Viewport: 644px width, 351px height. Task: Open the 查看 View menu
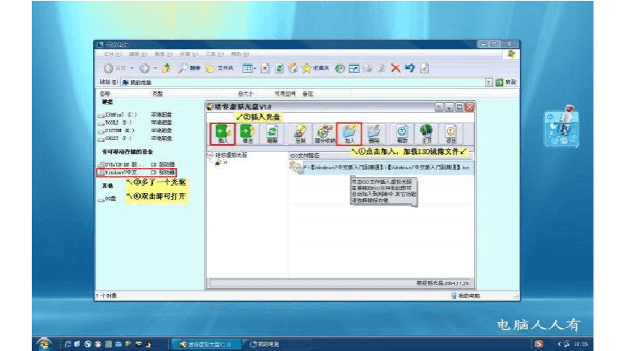click(163, 54)
